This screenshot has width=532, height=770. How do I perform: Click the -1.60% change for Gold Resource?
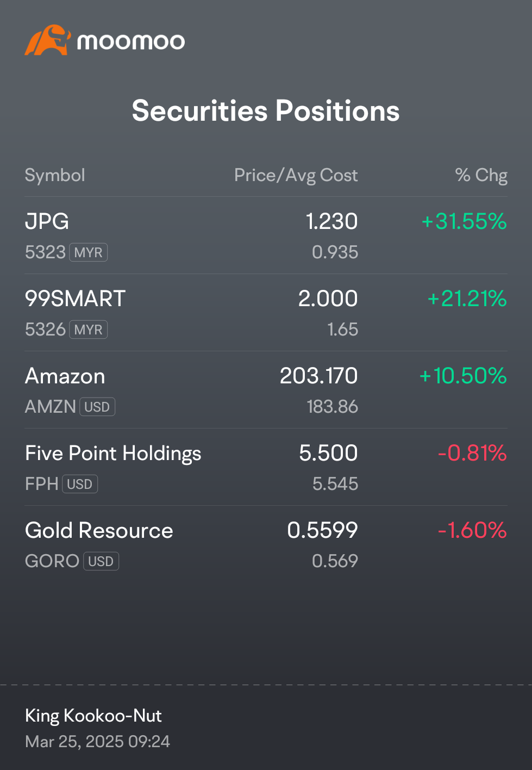click(472, 530)
